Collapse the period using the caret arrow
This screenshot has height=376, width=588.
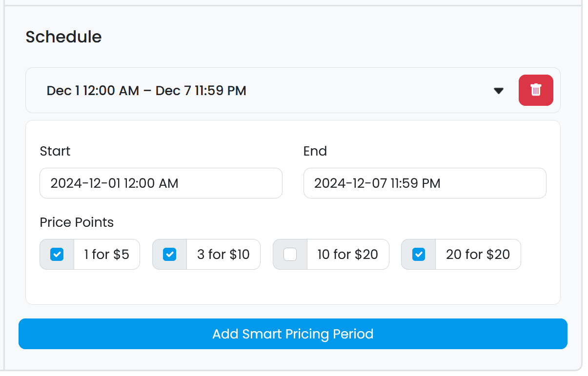(498, 91)
